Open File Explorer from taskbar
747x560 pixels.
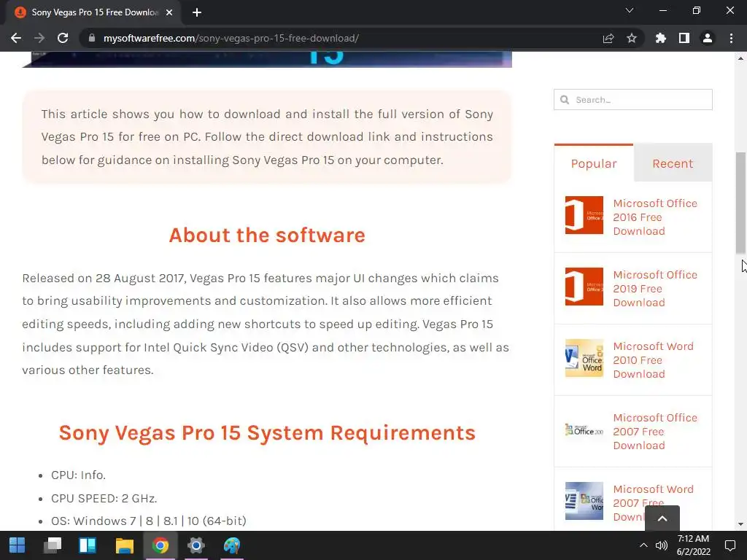click(124, 545)
